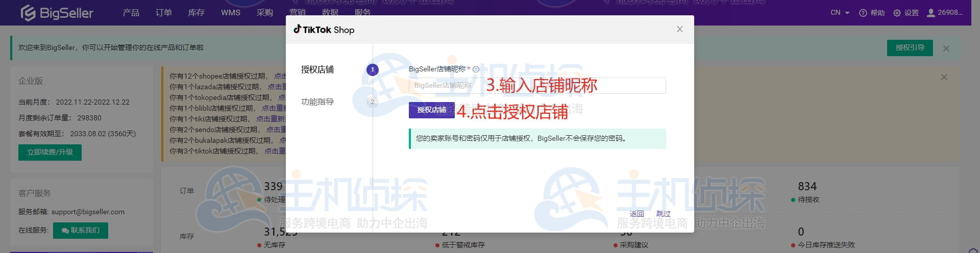Select the 授权店铺 step
The width and height of the screenshot is (980, 253).
317,69
